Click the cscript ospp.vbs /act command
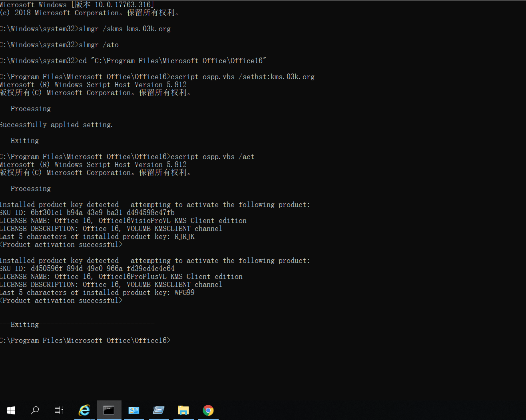This screenshot has width=526, height=420. tap(127, 156)
